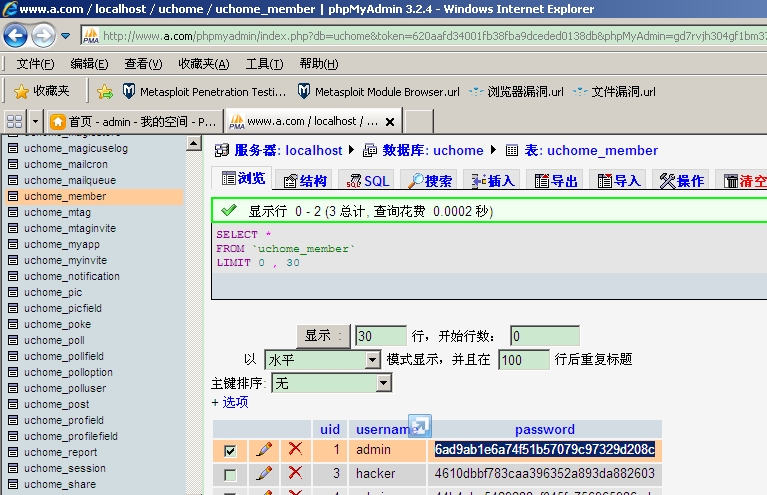Select uchome_myinvite table in sidebar
767x495 pixels.
66,260
